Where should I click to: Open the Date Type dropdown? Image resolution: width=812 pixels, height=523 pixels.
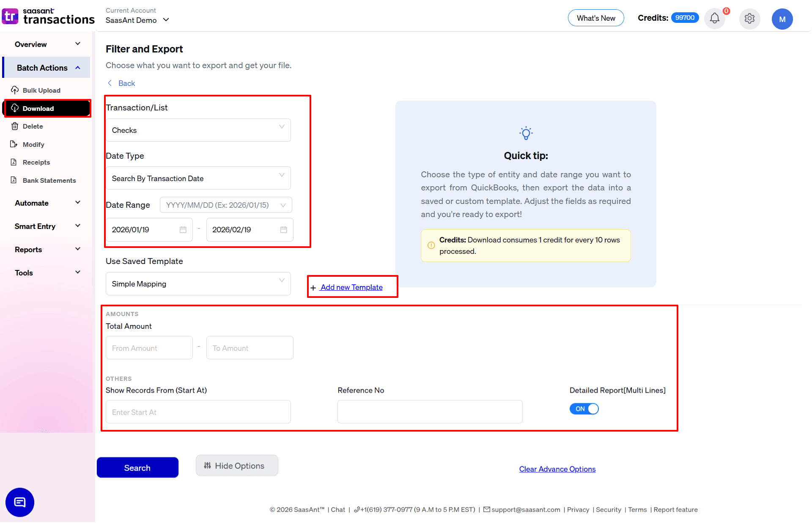click(198, 179)
